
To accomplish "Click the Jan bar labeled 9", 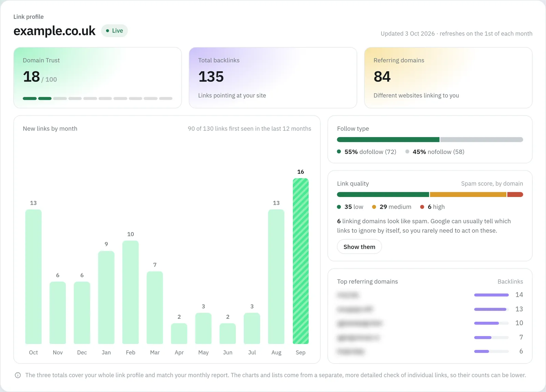I will click(106, 297).
